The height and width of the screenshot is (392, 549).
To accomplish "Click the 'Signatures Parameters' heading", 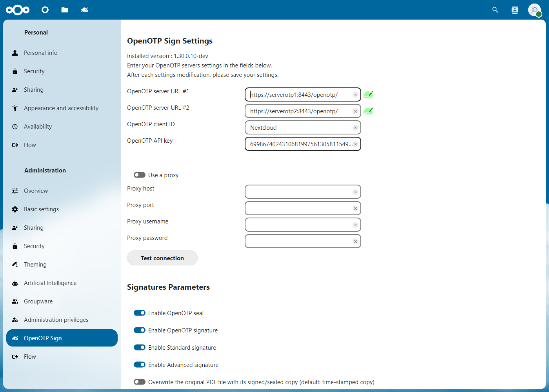I will [x=168, y=287].
